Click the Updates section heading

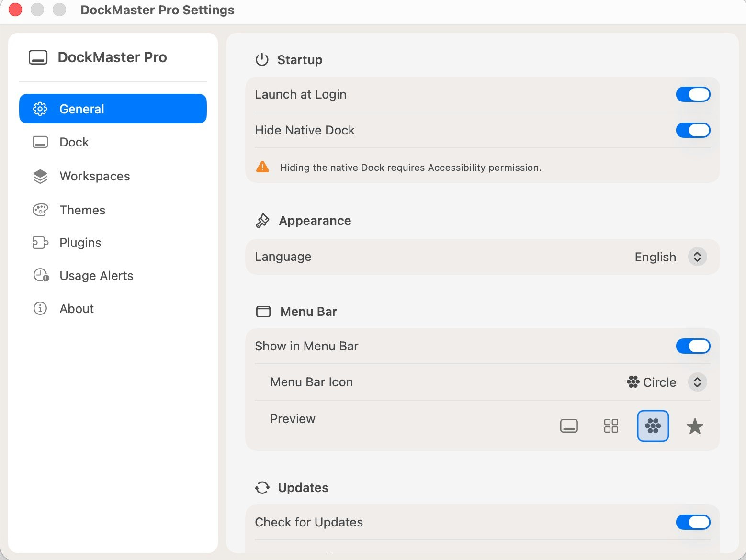pos(303,488)
